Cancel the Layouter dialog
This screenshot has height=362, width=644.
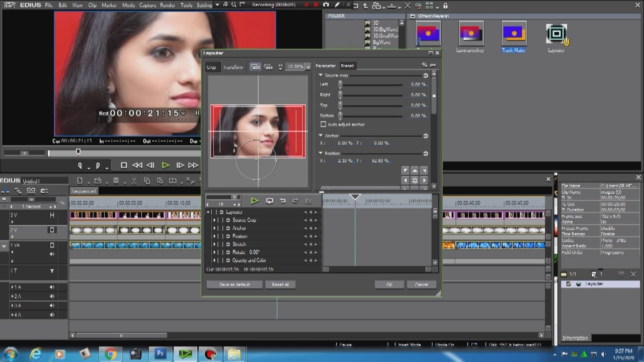point(421,285)
